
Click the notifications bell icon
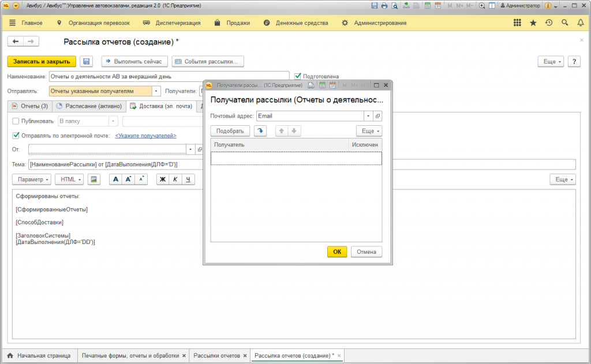(x=581, y=23)
